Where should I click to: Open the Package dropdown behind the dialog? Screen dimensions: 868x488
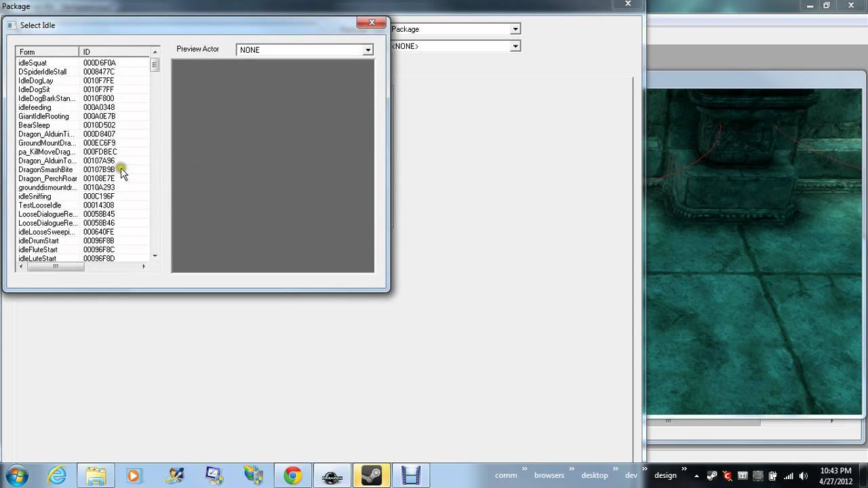point(515,29)
